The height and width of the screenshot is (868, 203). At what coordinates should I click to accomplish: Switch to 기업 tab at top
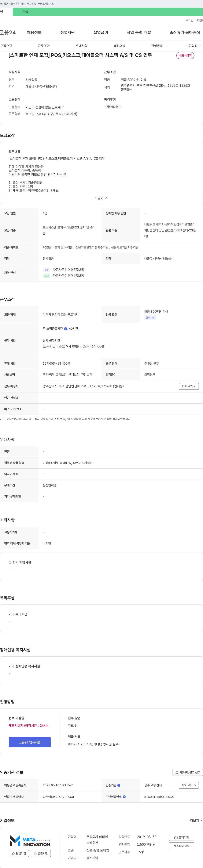(x=25, y=12)
